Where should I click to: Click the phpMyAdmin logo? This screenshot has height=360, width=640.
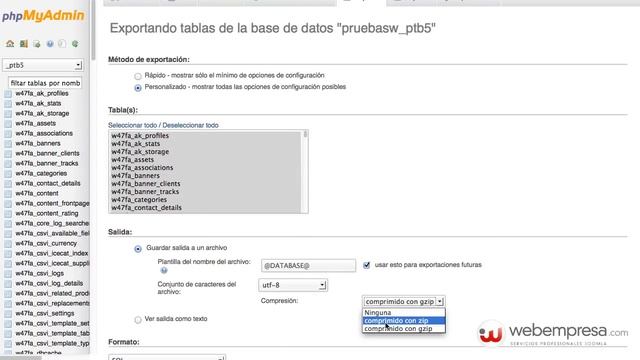(x=43, y=16)
